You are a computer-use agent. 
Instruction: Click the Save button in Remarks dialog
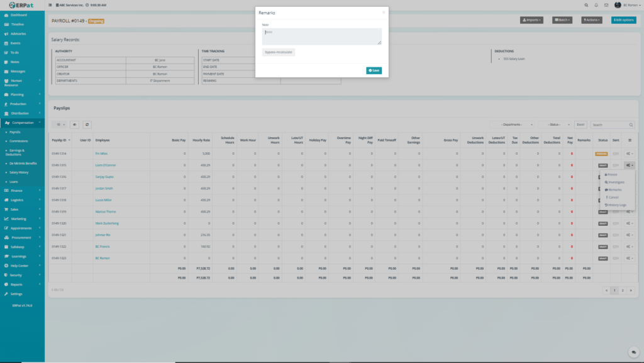(x=374, y=70)
